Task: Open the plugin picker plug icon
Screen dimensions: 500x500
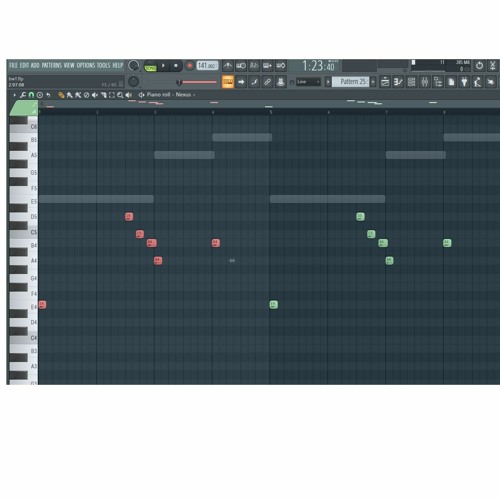Action: tap(464, 82)
